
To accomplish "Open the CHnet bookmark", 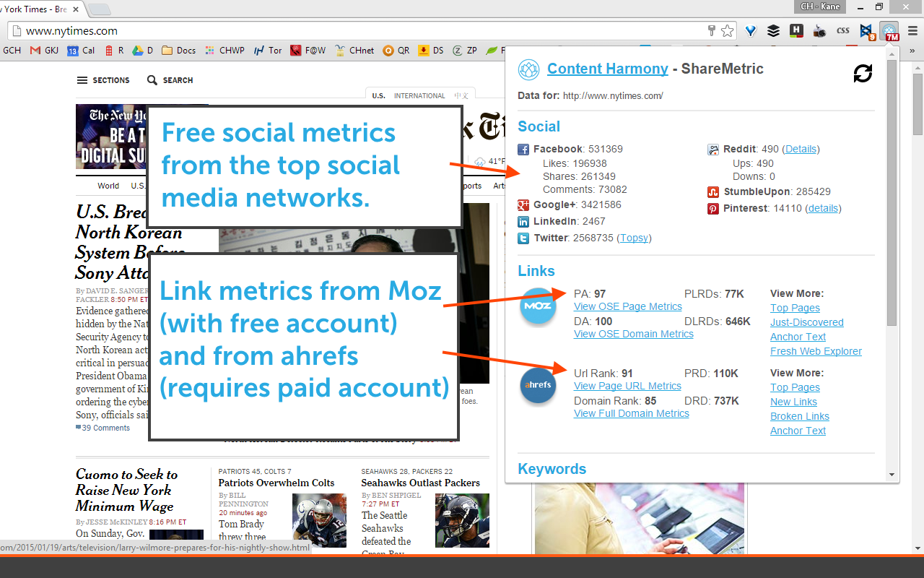I will click(x=354, y=51).
